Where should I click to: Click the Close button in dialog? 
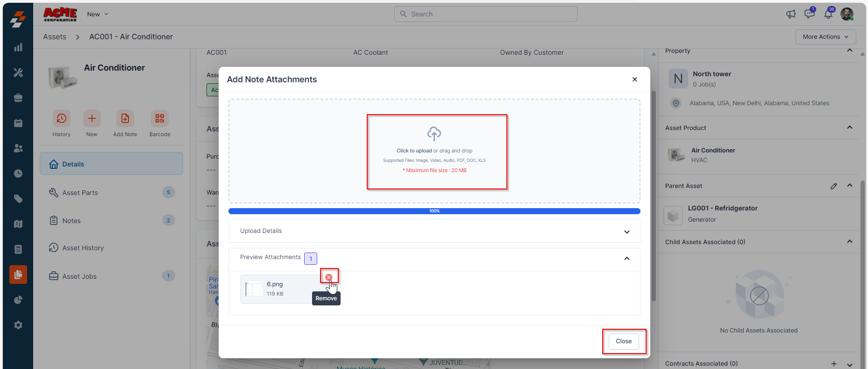coord(624,341)
